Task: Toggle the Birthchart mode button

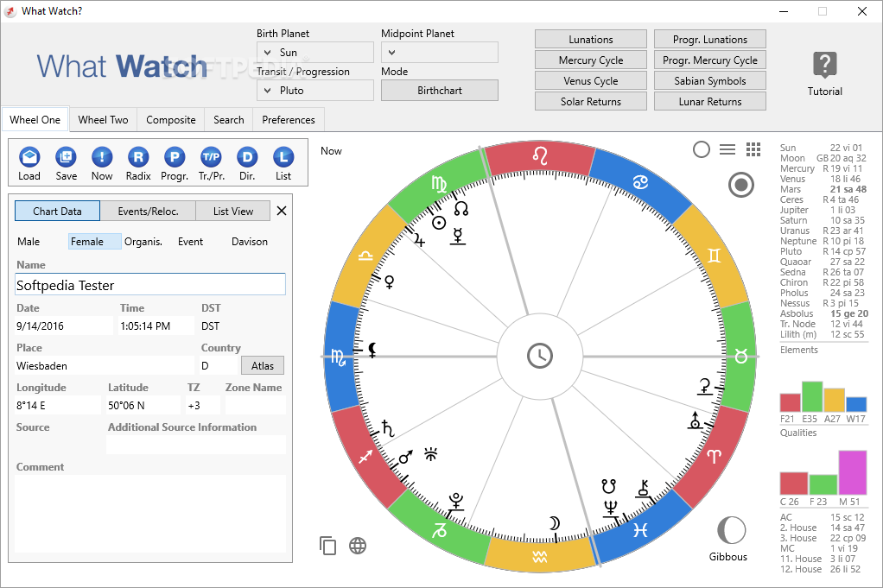Action: point(439,90)
